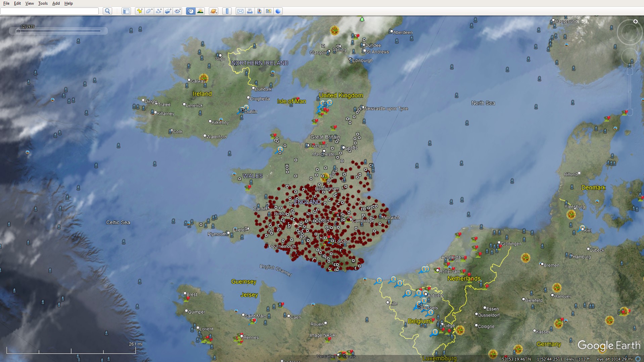Click the Look joystick ring
Screen dimensions: 644x362
630,32
